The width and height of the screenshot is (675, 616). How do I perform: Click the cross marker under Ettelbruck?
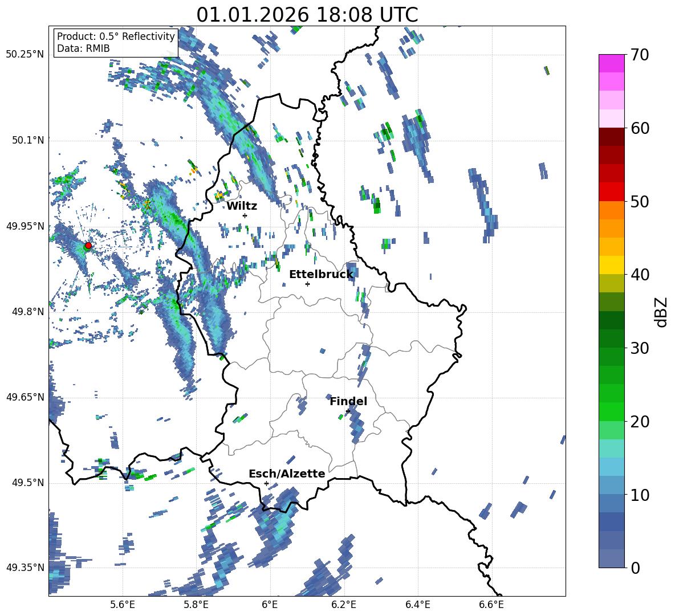pos(307,284)
